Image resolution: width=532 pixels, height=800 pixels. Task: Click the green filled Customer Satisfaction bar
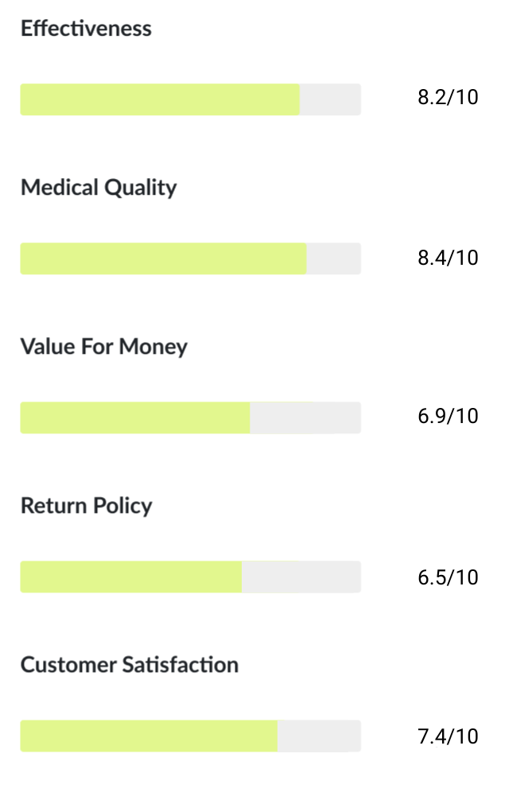tap(149, 736)
